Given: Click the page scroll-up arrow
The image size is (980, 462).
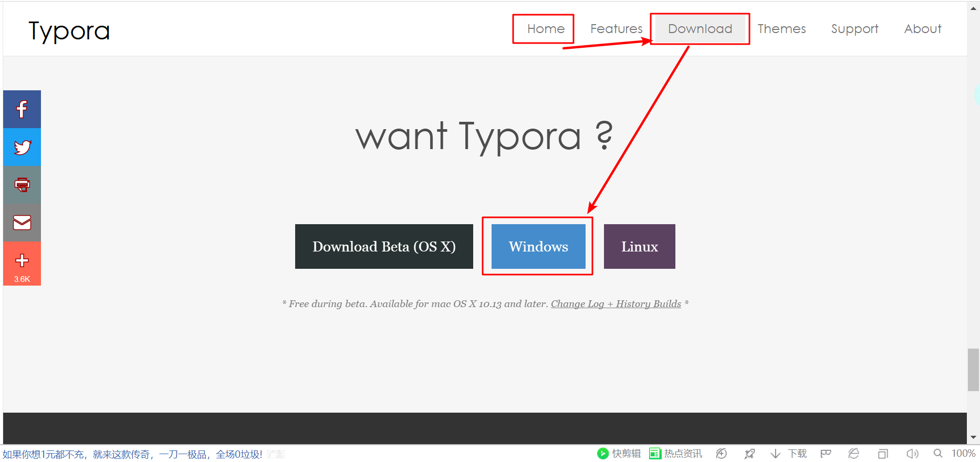Looking at the screenshot, I should (973, 8).
